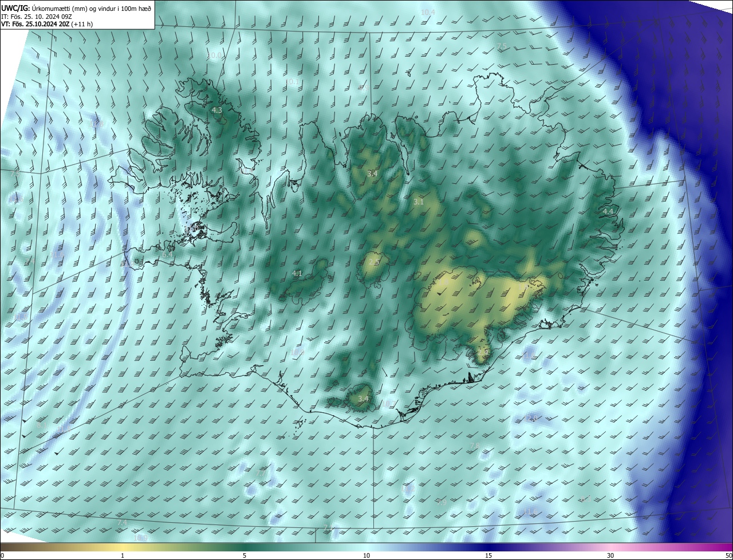Pick the brown start of the color scale
Screen dimensions: 733x560
tap(3, 547)
